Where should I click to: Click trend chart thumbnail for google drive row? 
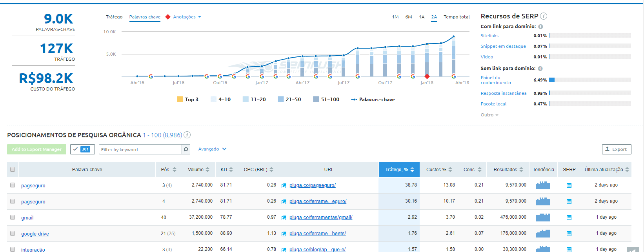(543, 233)
